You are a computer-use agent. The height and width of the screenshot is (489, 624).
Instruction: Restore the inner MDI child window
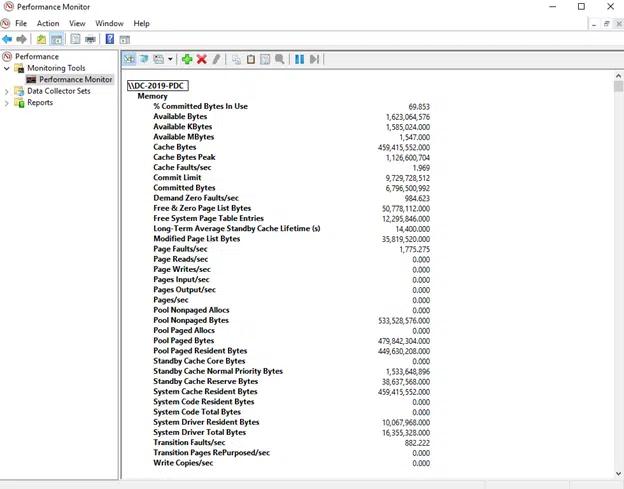[x=606, y=24]
